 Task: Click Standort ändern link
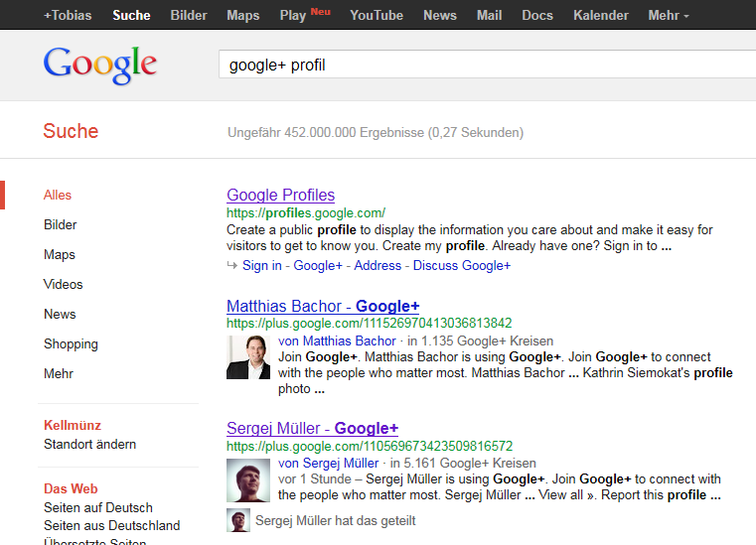[x=89, y=445]
